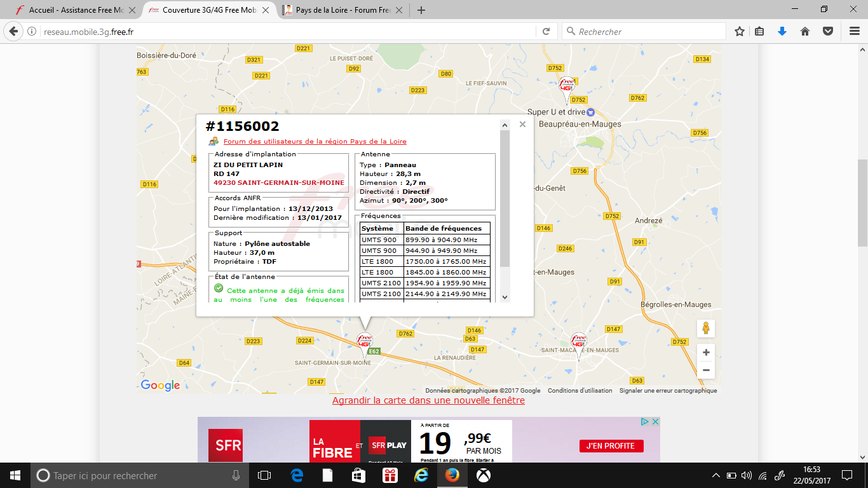Go to the Firefox home page icon
This screenshot has width=868, height=488.
click(x=804, y=31)
